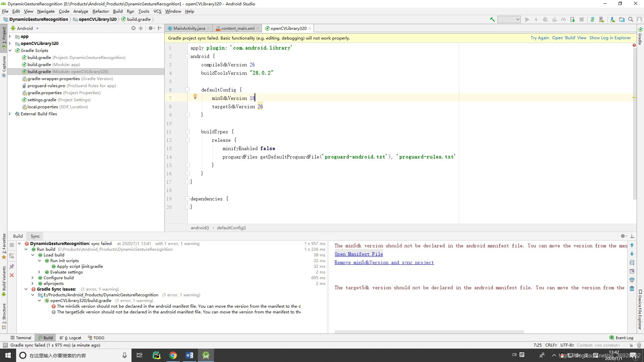Click hide Project panel icon
Image resolution: width=644 pixels, height=362 pixels.
[x=160, y=28]
